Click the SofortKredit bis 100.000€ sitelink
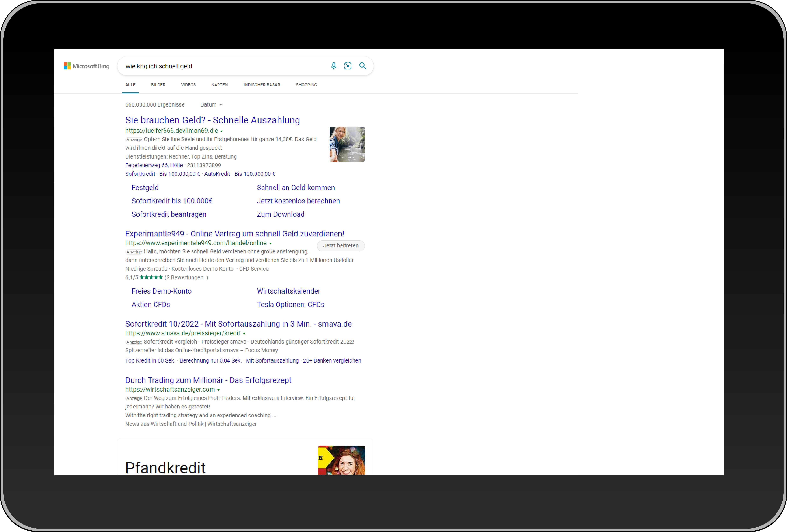 point(172,201)
